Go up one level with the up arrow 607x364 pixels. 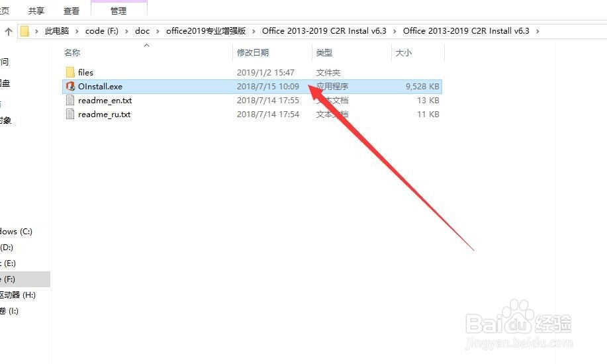click(9, 31)
